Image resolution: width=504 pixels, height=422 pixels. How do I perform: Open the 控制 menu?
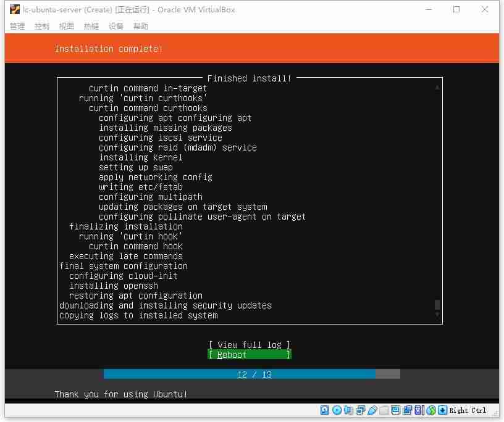click(x=42, y=26)
